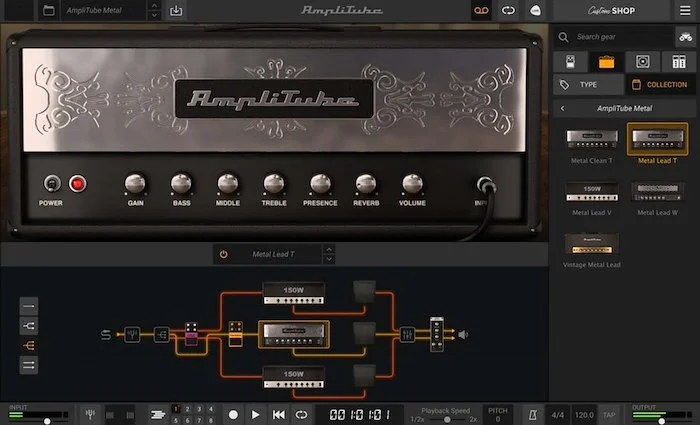Open the AmpliTube Metal preset name field
This screenshot has width=700, height=425.
click(104, 10)
